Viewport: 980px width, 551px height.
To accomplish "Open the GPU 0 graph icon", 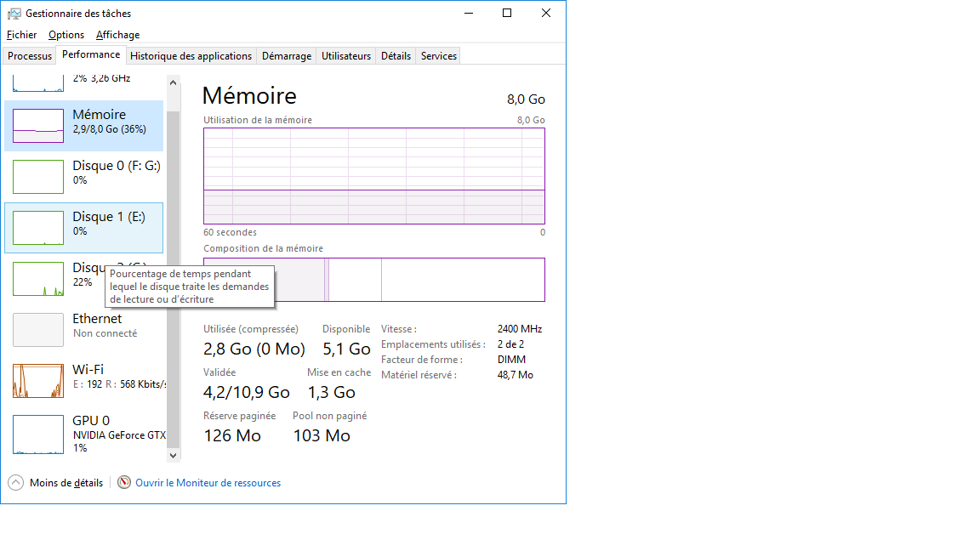I will coord(38,434).
